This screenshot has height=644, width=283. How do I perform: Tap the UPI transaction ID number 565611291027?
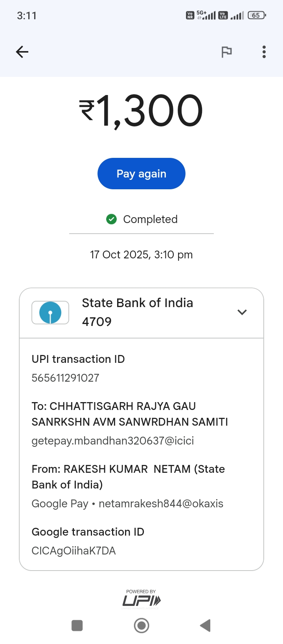click(x=65, y=378)
